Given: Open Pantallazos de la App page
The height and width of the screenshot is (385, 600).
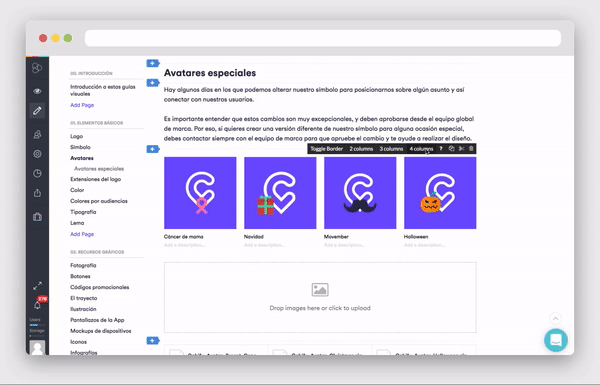Looking at the screenshot, I should point(97,320).
